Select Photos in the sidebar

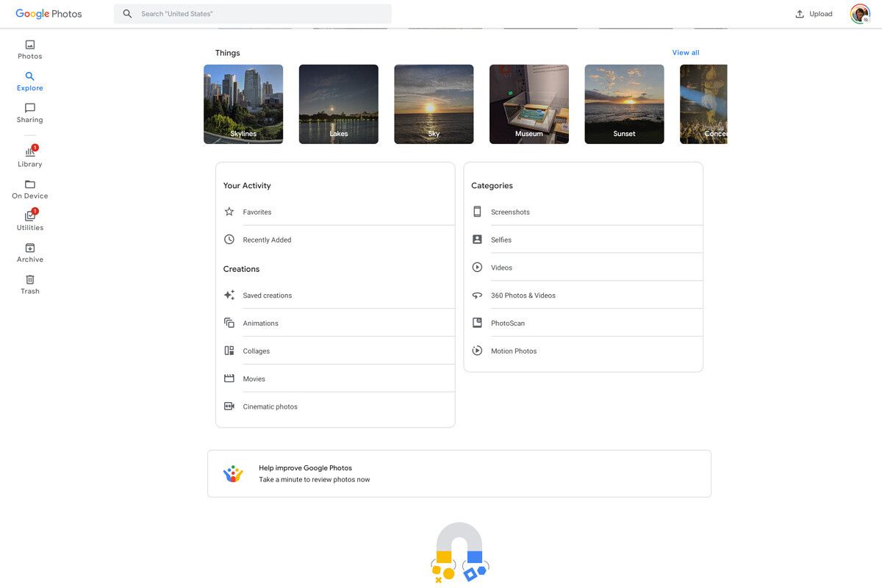click(x=29, y=50)
